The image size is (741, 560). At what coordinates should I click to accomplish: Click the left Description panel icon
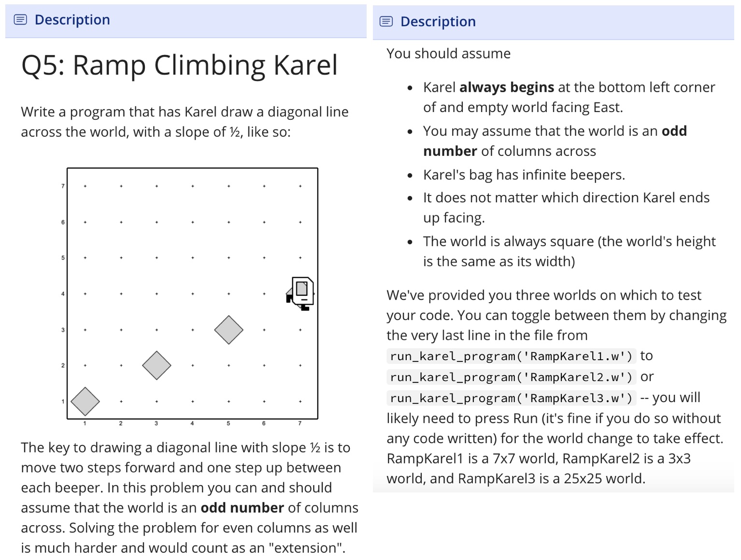coord(20,20)
